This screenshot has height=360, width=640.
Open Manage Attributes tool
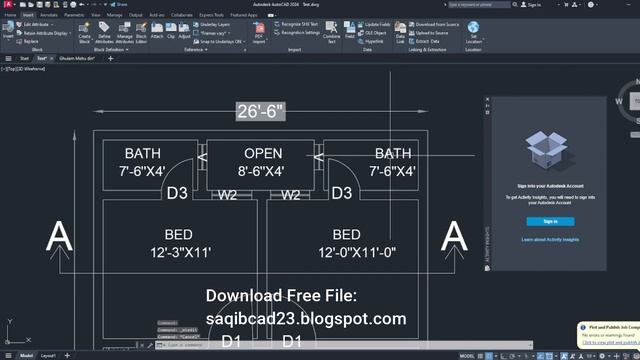(x=124, y=33)
